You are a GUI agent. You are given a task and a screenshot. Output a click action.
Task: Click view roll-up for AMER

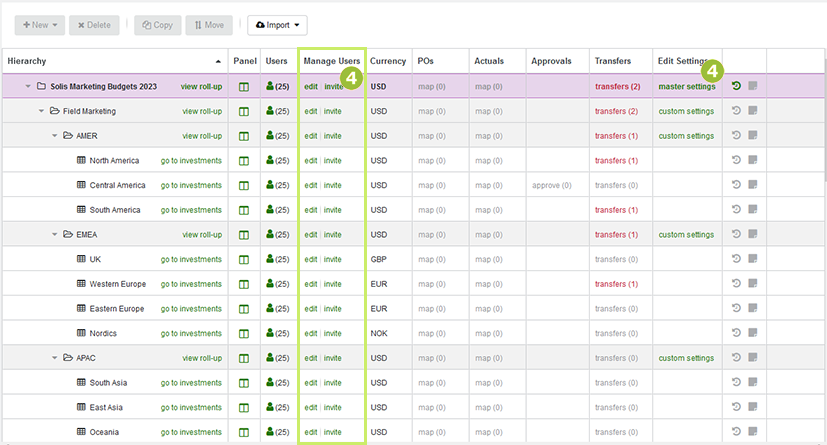pyautogui.click(x=202, y=136)
